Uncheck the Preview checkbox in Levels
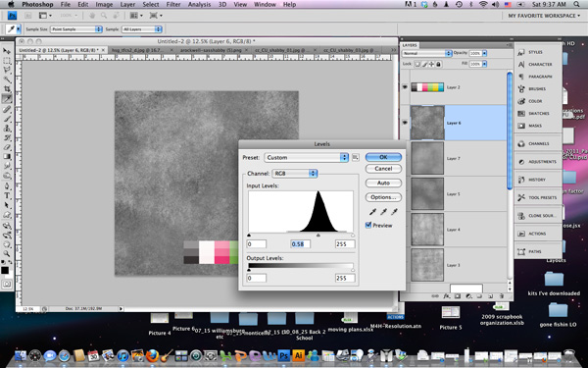 pos(368,225)
